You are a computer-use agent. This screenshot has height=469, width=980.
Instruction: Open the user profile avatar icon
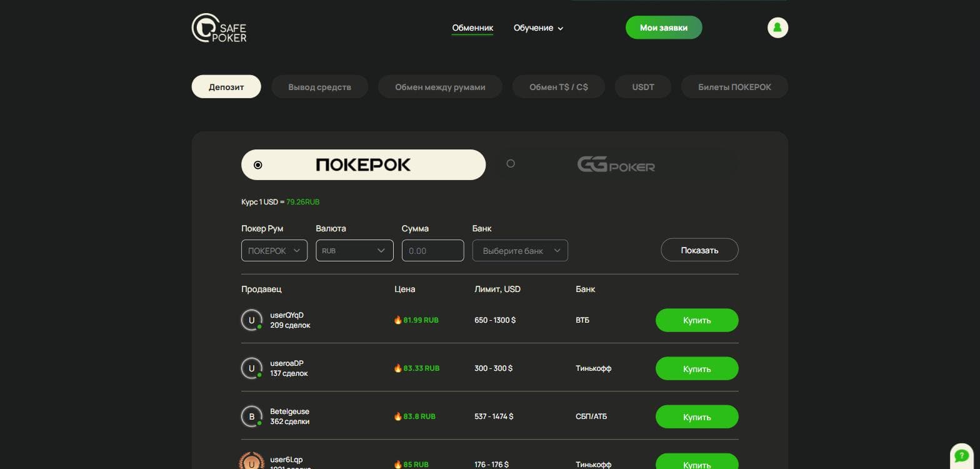click(777, 28)
